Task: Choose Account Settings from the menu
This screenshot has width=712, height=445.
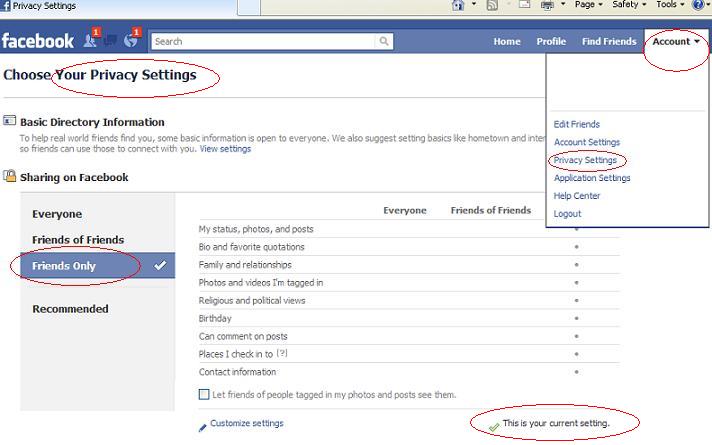Action: click(x=587, y=142)
